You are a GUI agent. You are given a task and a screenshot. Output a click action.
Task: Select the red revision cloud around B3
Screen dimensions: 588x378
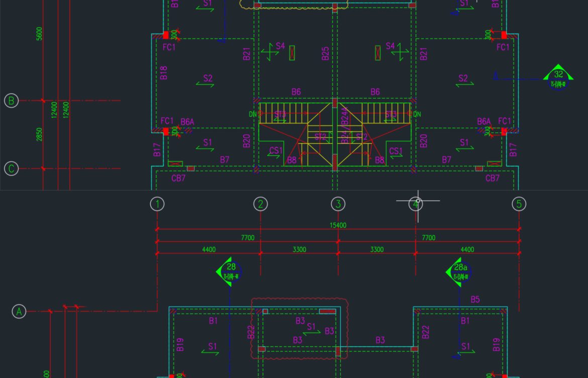pyautogui.click(x=300, y=329)
